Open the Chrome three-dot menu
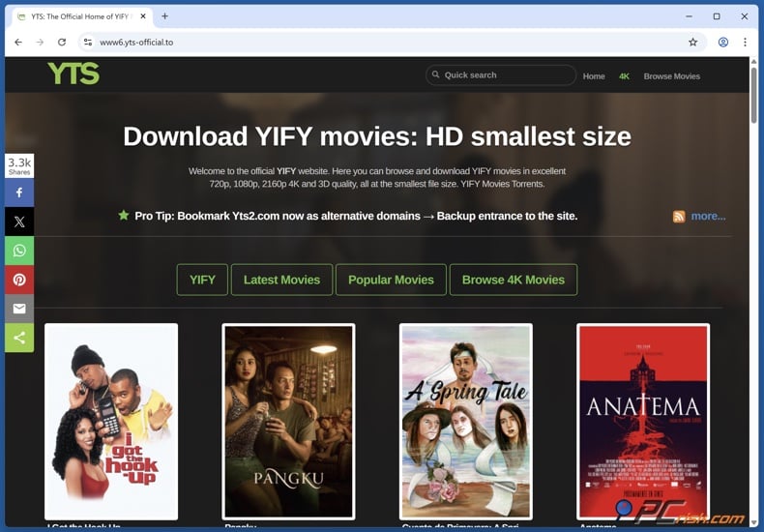Image resolution: width=764 pixels, height=532 pixels. pyautogui.click(x=745, y=43)
